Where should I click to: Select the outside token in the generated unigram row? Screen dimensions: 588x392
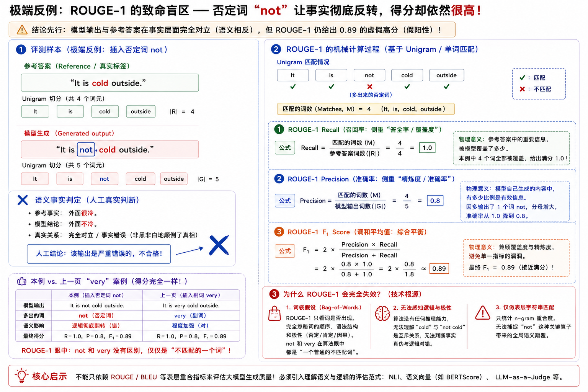point(174,179)
